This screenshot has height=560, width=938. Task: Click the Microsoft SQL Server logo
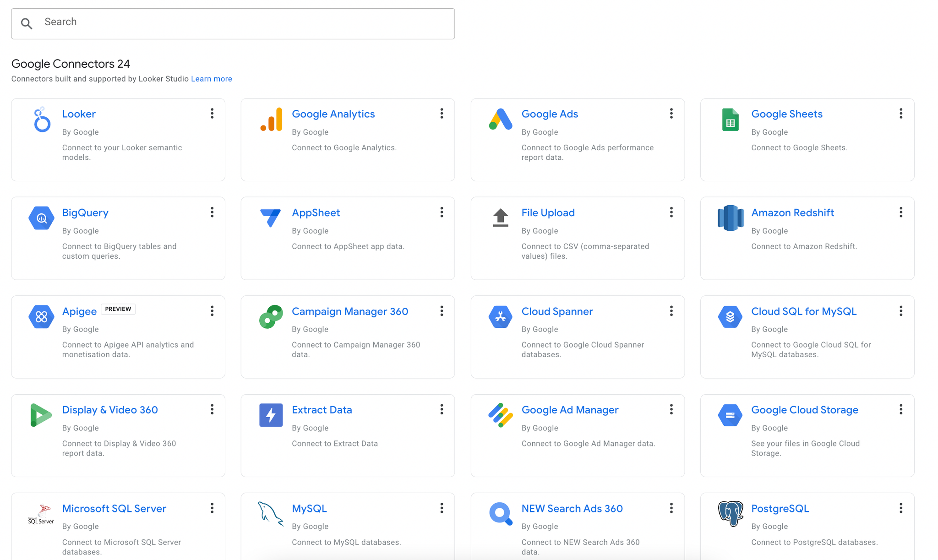click(41, 515)
